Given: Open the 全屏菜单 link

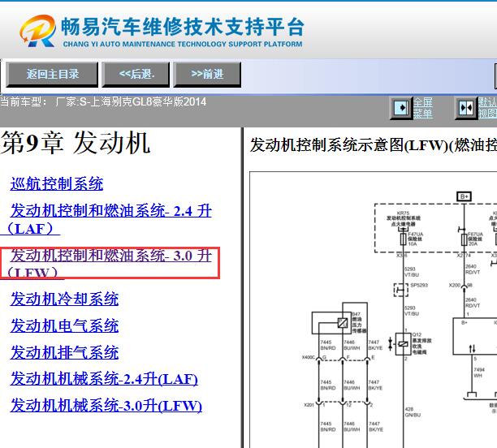Looking at the screenshot, I should point(423,108).
